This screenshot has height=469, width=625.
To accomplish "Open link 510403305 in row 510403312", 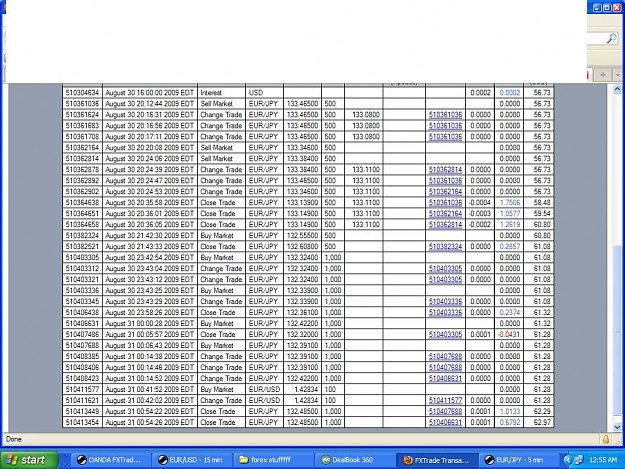I will tap(445, 269).
